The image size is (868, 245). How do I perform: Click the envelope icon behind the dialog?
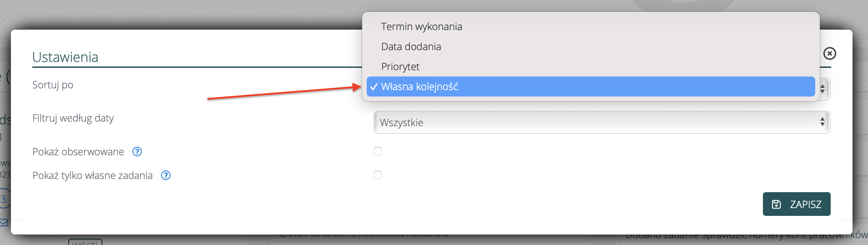(x=4, y=223)
